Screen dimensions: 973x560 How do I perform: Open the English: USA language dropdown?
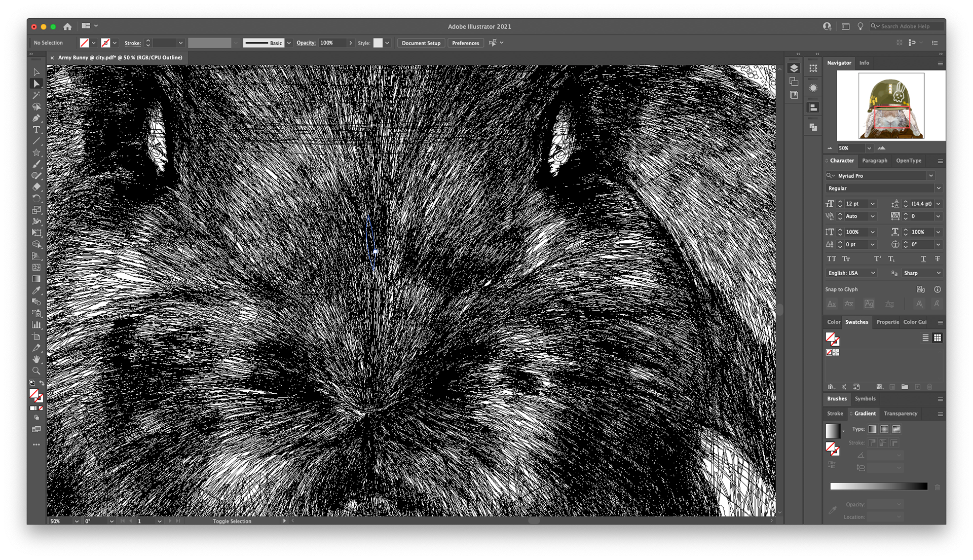tap(851, 273)
